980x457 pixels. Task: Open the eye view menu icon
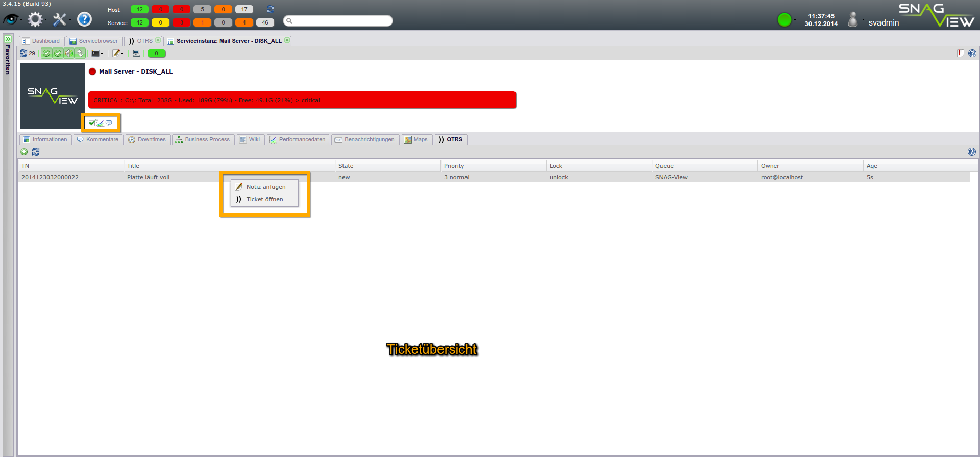pyautogui.click(x=11, y=19)
